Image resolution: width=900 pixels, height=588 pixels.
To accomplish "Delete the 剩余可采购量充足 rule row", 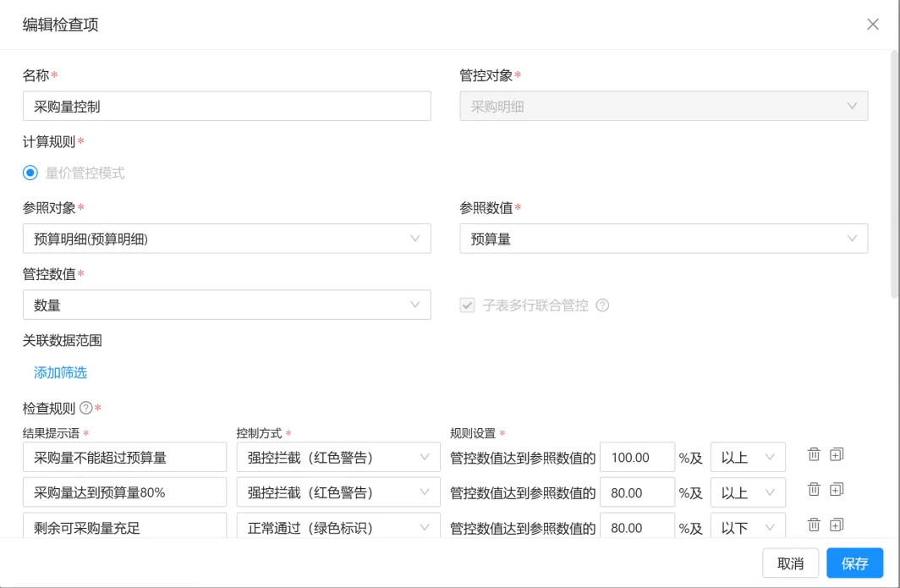I will click(x=814, y=525).
